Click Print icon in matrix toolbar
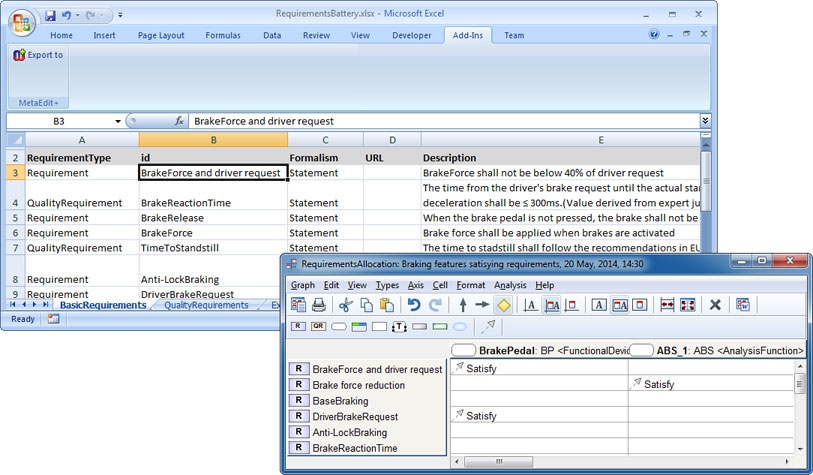Image resolution: width=813 pixels, height=475 pixels. tap(318, 305)
